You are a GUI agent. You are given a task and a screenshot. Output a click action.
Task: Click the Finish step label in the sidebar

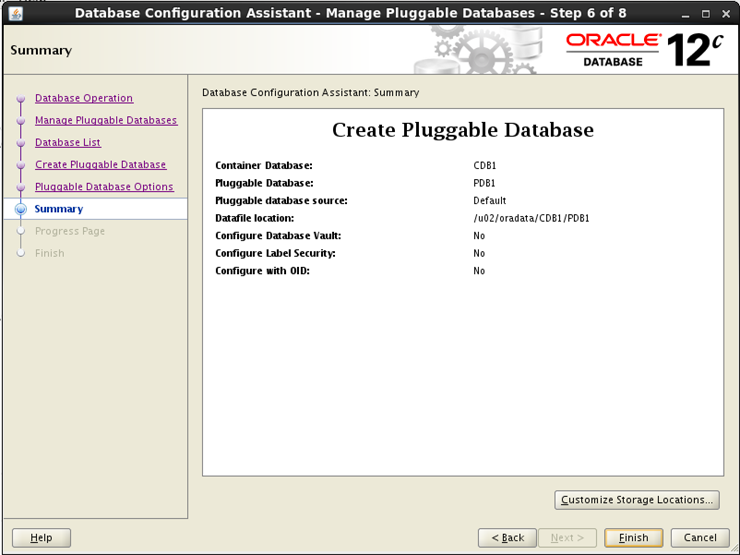coord(50,253)
